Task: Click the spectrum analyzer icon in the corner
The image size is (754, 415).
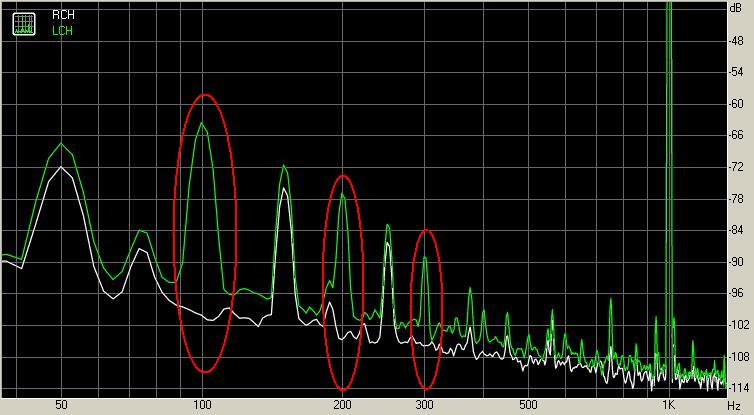Action: 24,24
